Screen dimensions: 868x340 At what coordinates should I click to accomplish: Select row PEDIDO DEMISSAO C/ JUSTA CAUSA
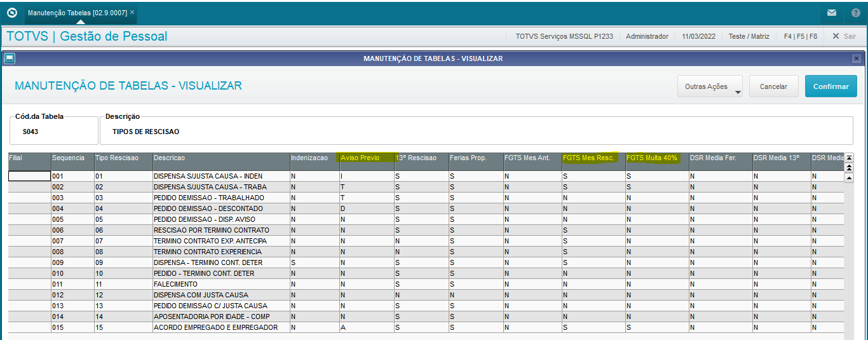pos(426,306)
